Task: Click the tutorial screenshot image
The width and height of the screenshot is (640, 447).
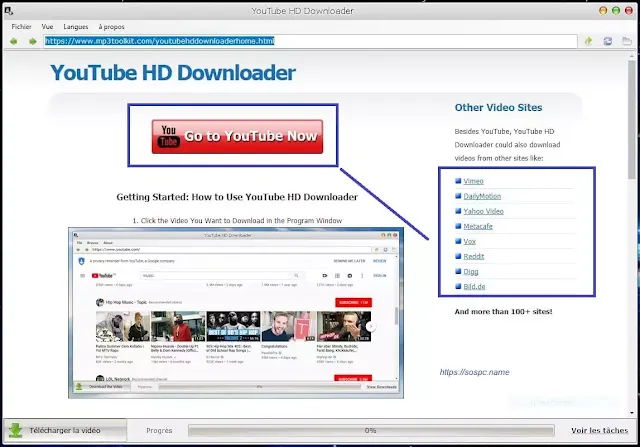Action: [236, 313]
